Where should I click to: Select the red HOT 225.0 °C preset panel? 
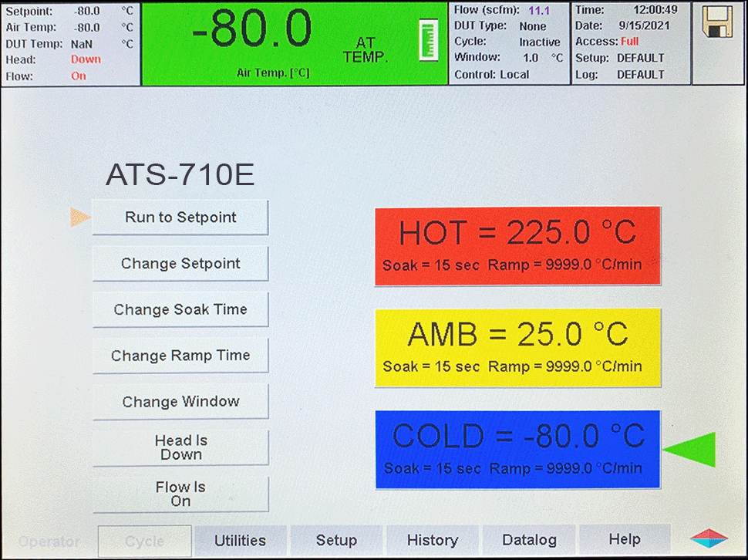point(517,245)
